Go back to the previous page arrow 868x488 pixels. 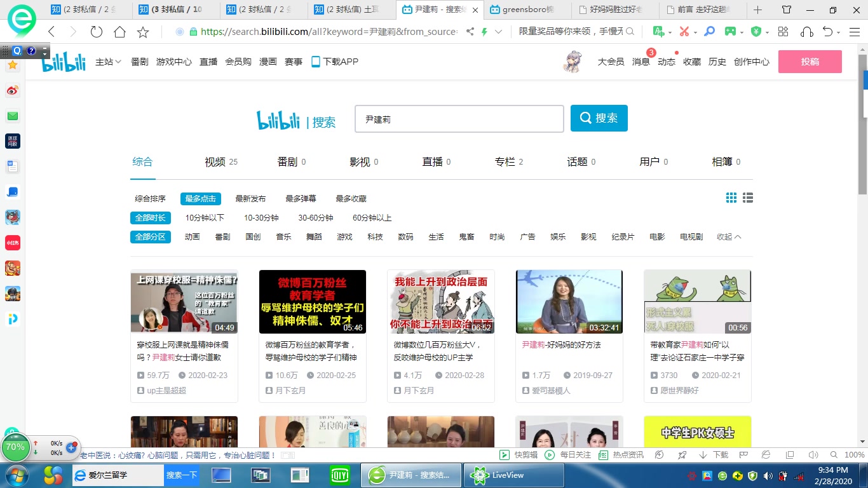tap(52, 32)
